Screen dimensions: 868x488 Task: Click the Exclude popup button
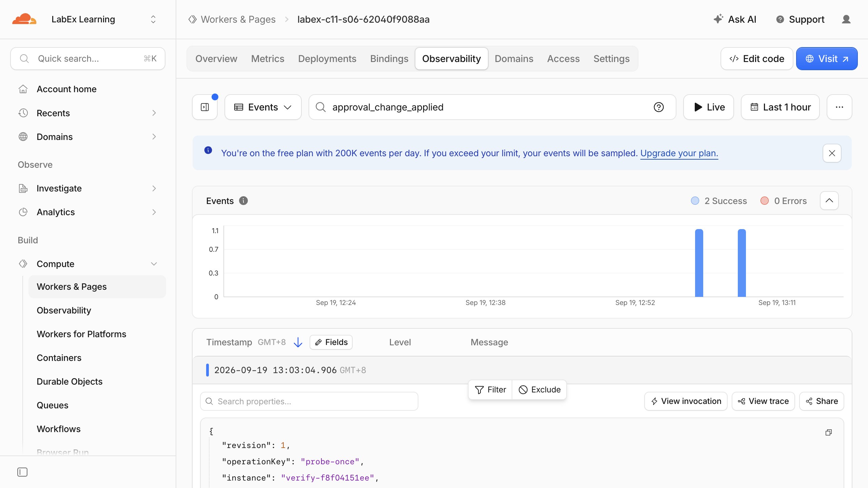click(539, 390)
